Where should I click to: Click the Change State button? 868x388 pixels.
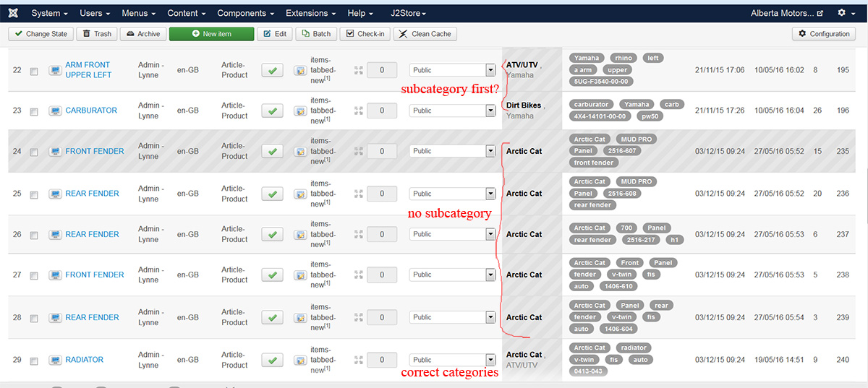[x=41, y=34]
